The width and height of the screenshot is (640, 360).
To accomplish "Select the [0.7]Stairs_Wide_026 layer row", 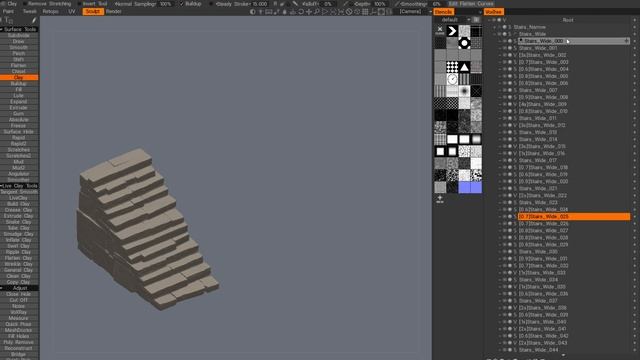I will [x=574, y=223].
